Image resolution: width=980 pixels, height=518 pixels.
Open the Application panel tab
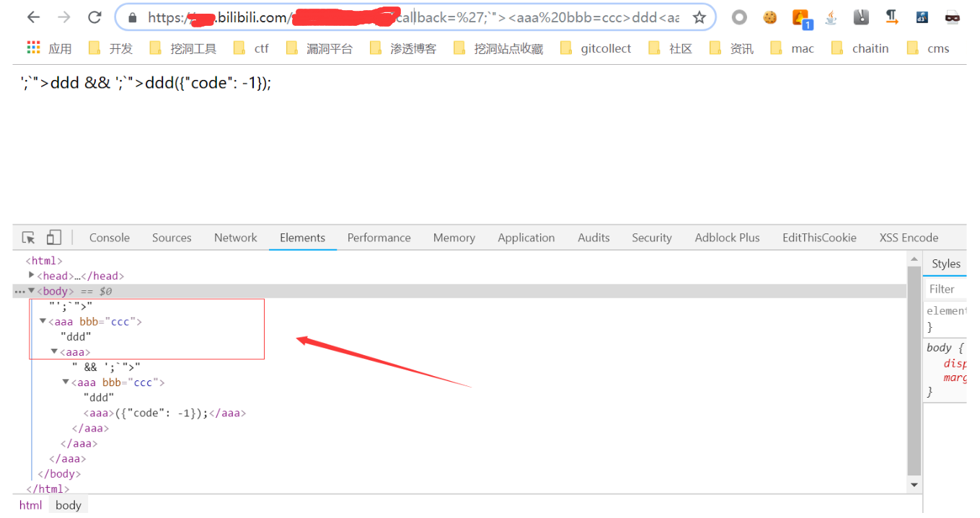pos(526,238)
